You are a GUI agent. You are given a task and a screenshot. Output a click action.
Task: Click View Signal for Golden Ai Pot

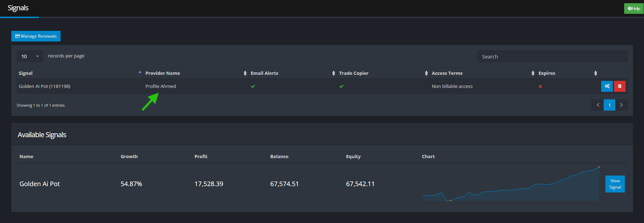click(615, 184)
